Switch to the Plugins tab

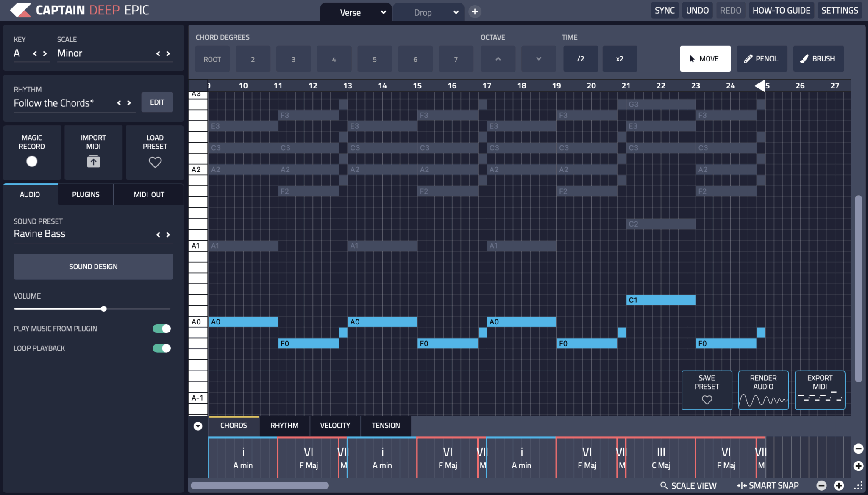click(86, 194)
